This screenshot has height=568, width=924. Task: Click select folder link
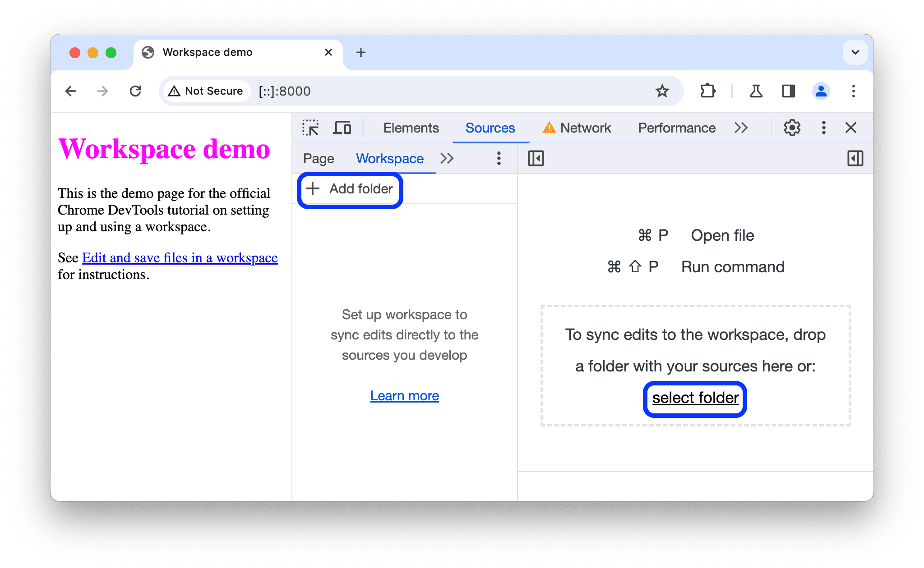[694, 397]
